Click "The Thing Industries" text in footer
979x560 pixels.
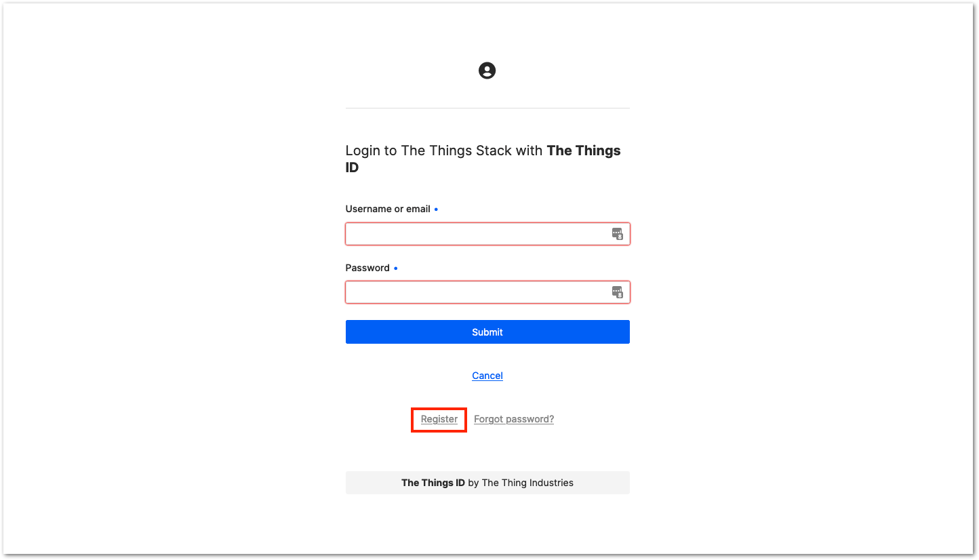tap(527, 483)
